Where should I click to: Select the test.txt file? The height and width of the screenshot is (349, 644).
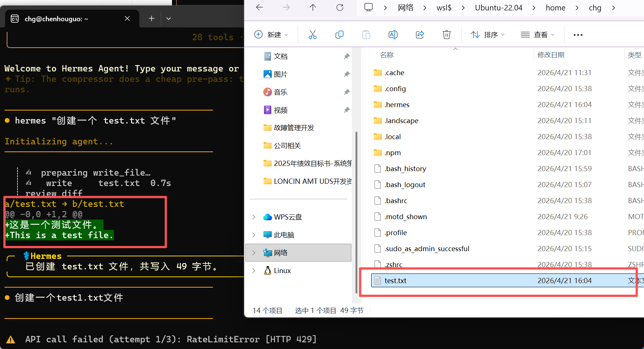(x=508, y=281)
